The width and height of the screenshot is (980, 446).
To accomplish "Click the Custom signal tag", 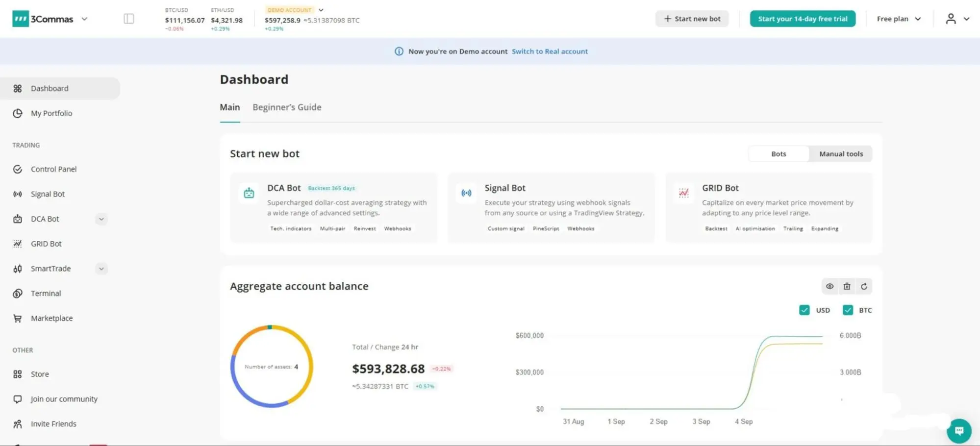I will (506, 229).
